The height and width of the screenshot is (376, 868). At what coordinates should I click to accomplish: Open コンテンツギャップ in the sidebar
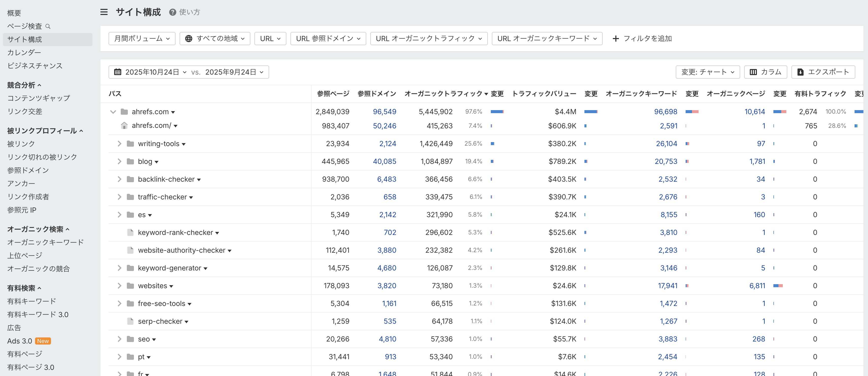[38, 98]
